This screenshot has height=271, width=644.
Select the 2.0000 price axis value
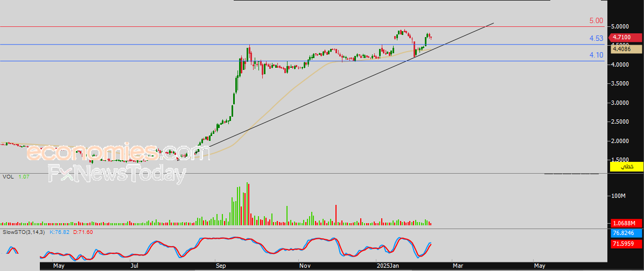621,141
